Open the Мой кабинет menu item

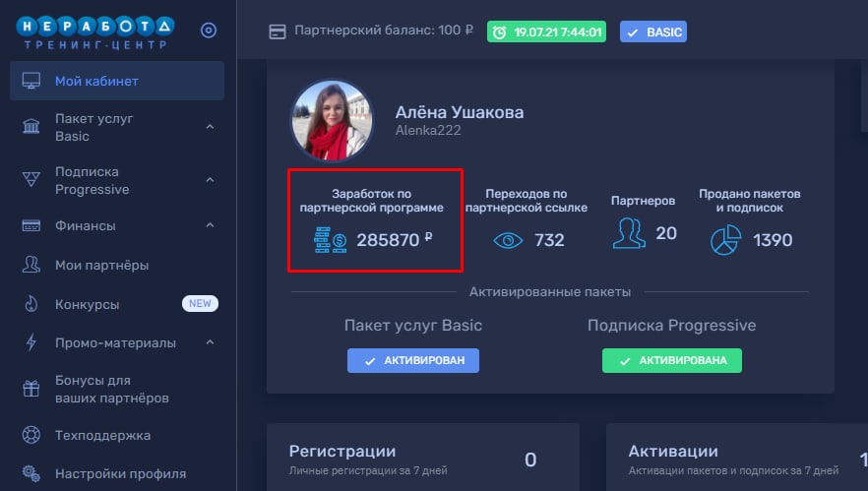click(117, 81)
